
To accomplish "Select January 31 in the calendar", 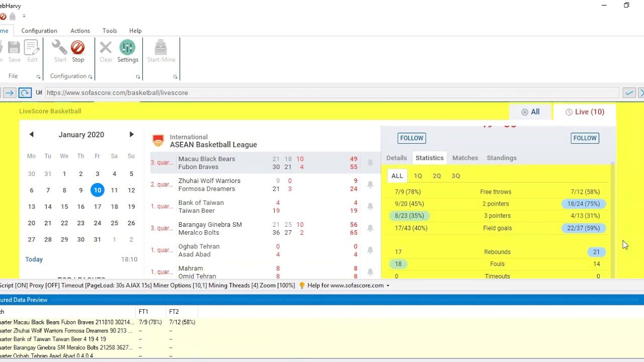I will tap(98, 239).
